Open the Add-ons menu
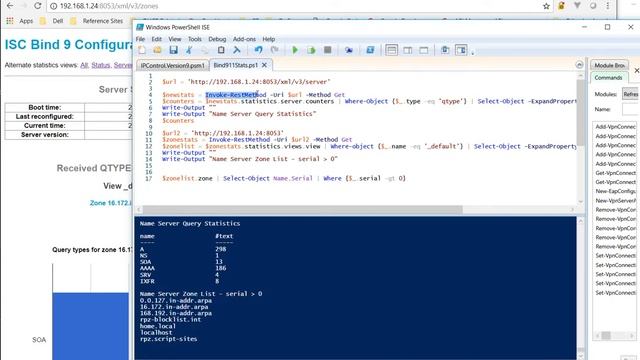The width and height of the screenshot is (640, 360). coord(244,39)
